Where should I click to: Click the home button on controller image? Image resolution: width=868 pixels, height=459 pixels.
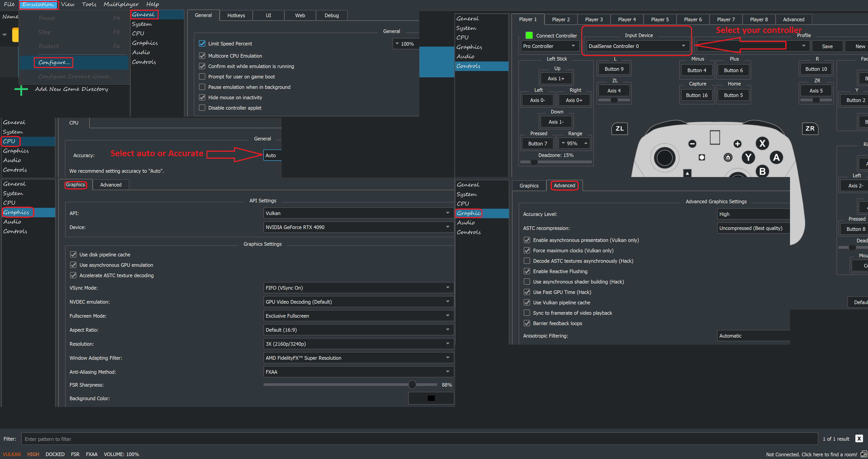coord(728,157)
